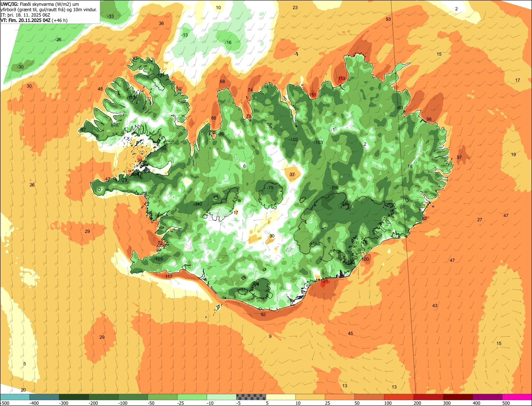Click the '-500' legend label
Screen dimensions: 532x406
tap(4, 403)
